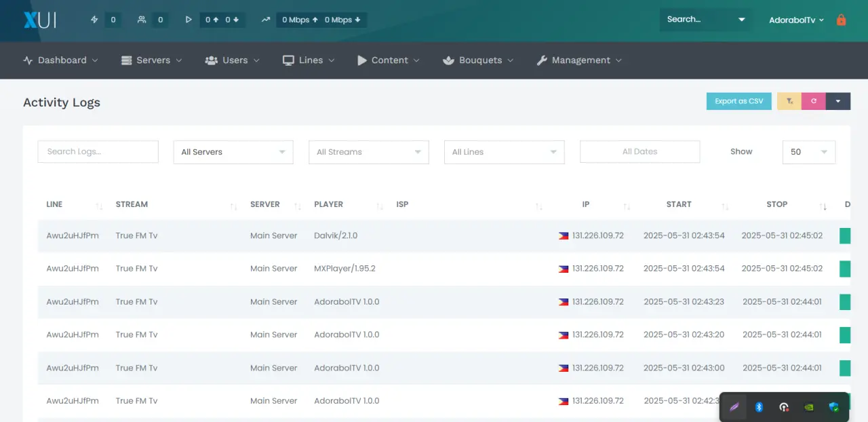Sort the table by START column
This screenshot has height=422, width=868.
(x=679, y=204)
